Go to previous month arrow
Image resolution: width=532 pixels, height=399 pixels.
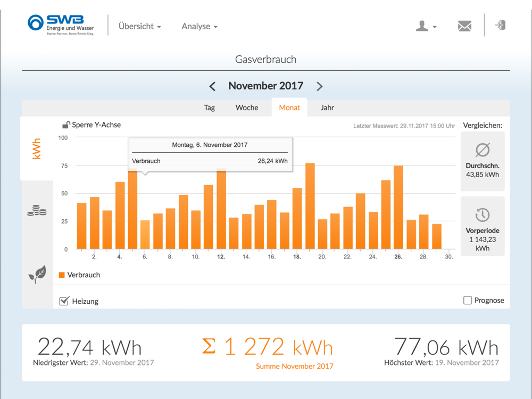click(x=212, y=86)
